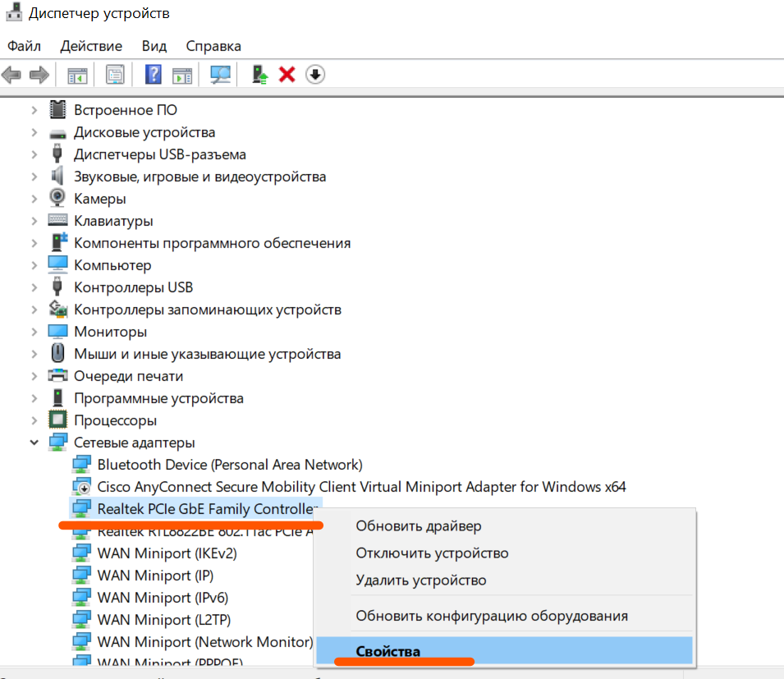Expand Диспетчеры USB-разъема chevron
This screenshot has width=784, height=679.
coord(34,154)
